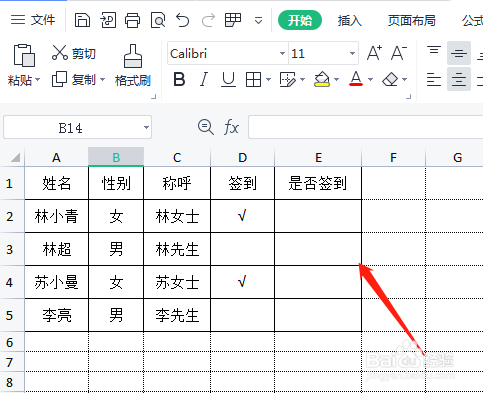
Task: Expand the Name Box dropdown
Action: tap(146, 127)
